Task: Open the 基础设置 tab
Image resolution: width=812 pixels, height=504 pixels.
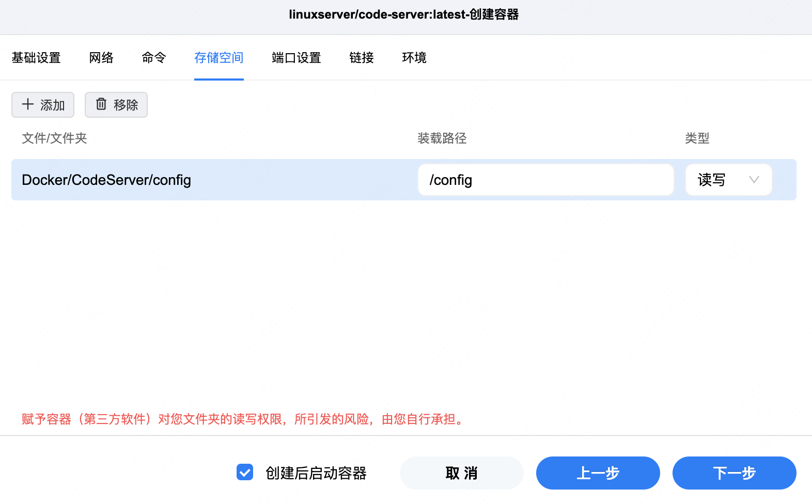Action: click(x=36, y=58)
